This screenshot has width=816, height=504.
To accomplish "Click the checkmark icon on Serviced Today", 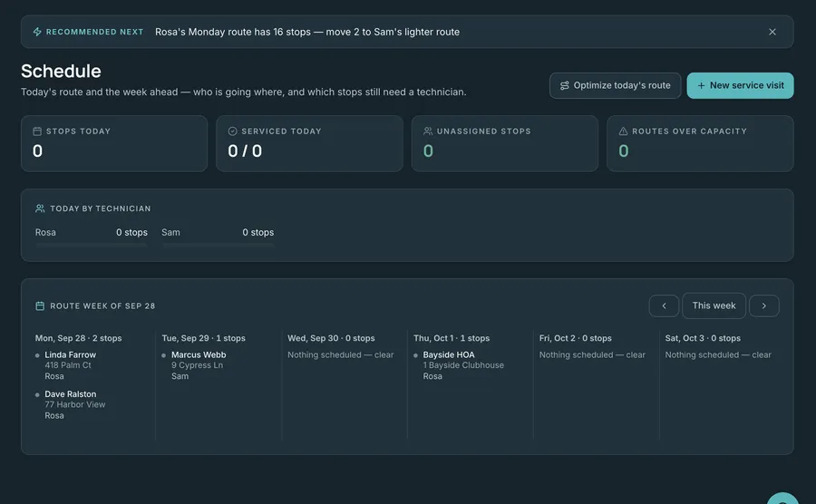I will tap(233, 131).
